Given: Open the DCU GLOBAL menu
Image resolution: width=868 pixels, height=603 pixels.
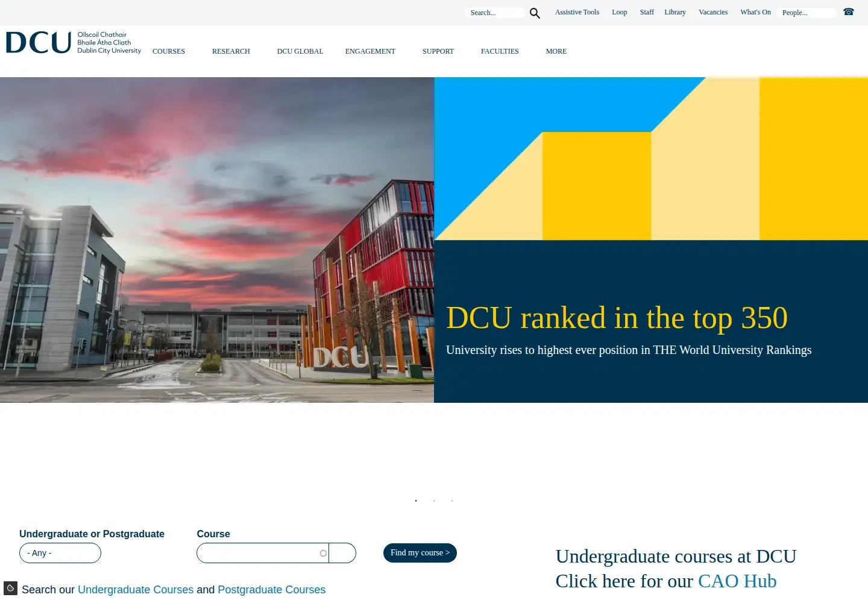Looking at the screenshot, I should (x=300, y=51).
